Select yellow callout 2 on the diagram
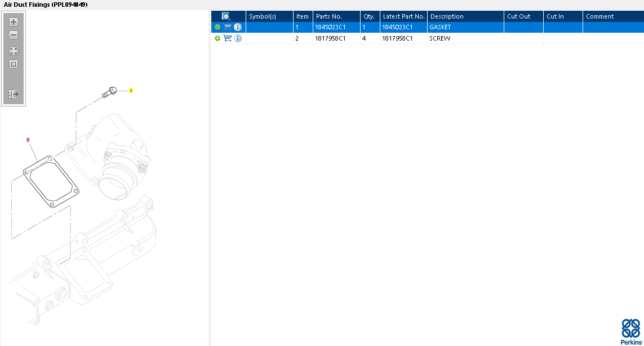Image resolution: width=644 pixels, height=346 pixels. pyautogui.click(x=131, y=90)
